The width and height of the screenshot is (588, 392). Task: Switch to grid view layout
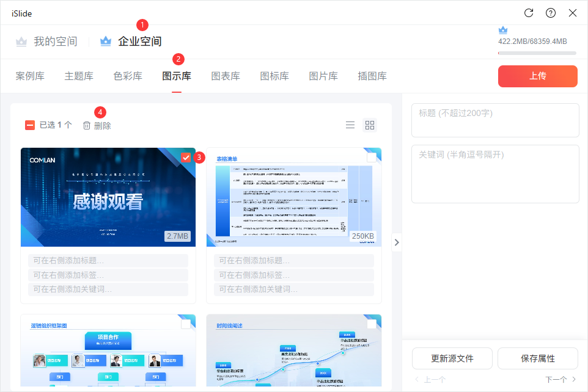[x=370, y=125]
